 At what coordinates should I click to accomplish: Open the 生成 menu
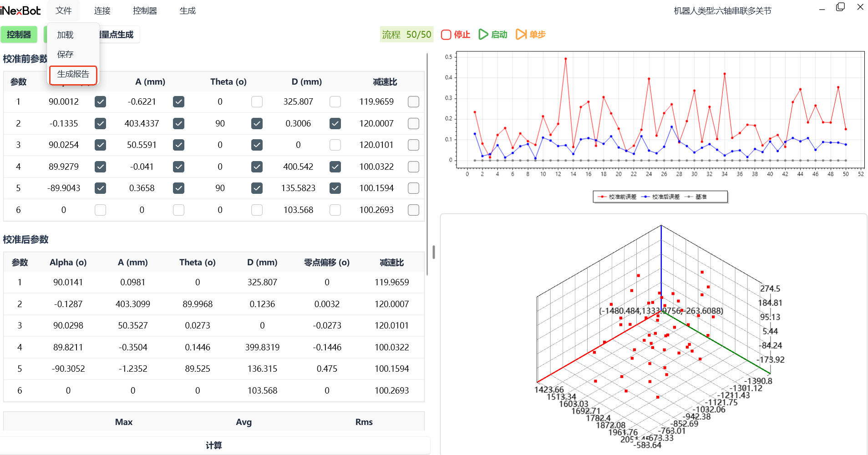coord(188,10)
